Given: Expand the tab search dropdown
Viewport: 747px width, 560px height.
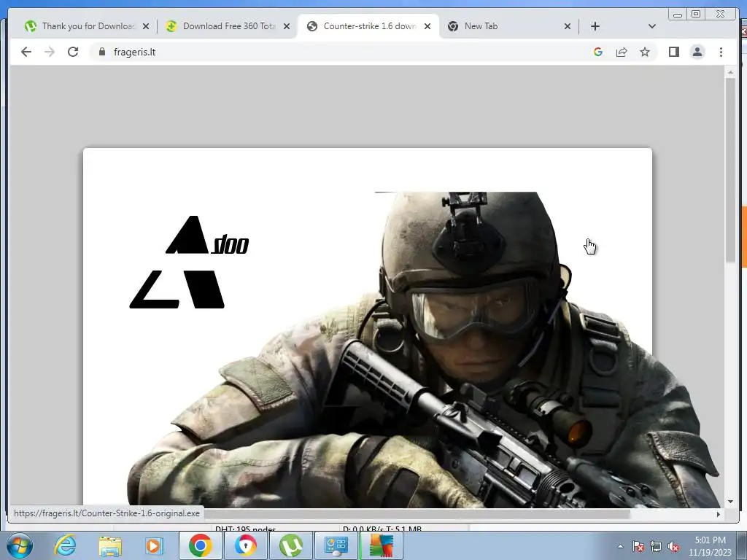Looking at the screenshot, I should tap(652, 26).
